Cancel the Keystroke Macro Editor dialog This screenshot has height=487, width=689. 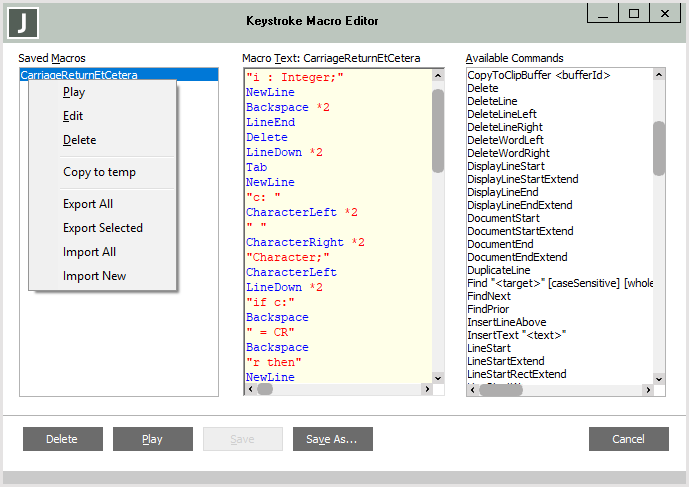click(x=628, y=439)
